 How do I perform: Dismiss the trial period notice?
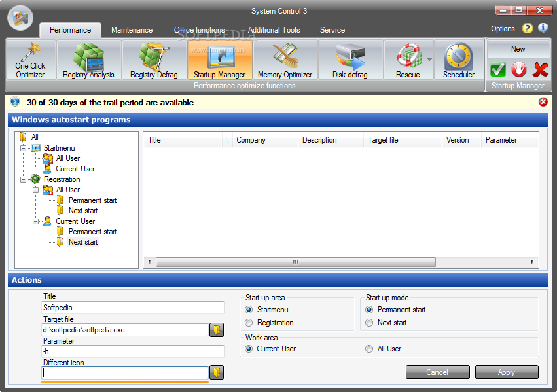pos(543,102)
